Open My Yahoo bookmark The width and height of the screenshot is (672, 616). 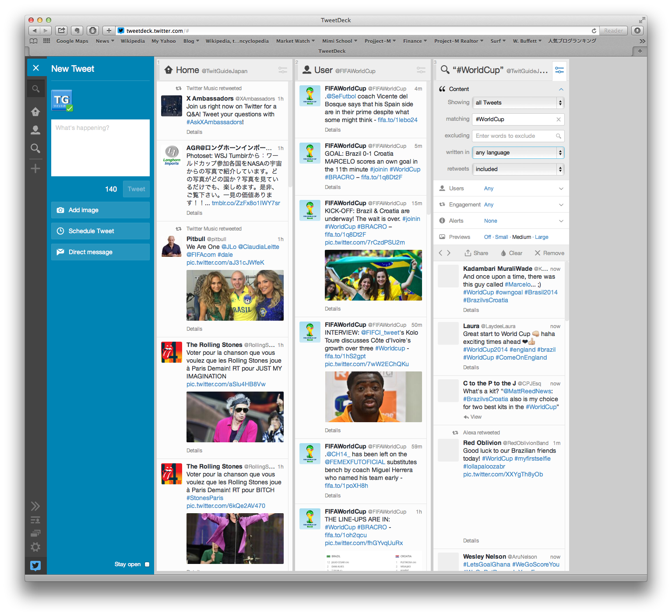pyautogui.click(x=164, y=41)
